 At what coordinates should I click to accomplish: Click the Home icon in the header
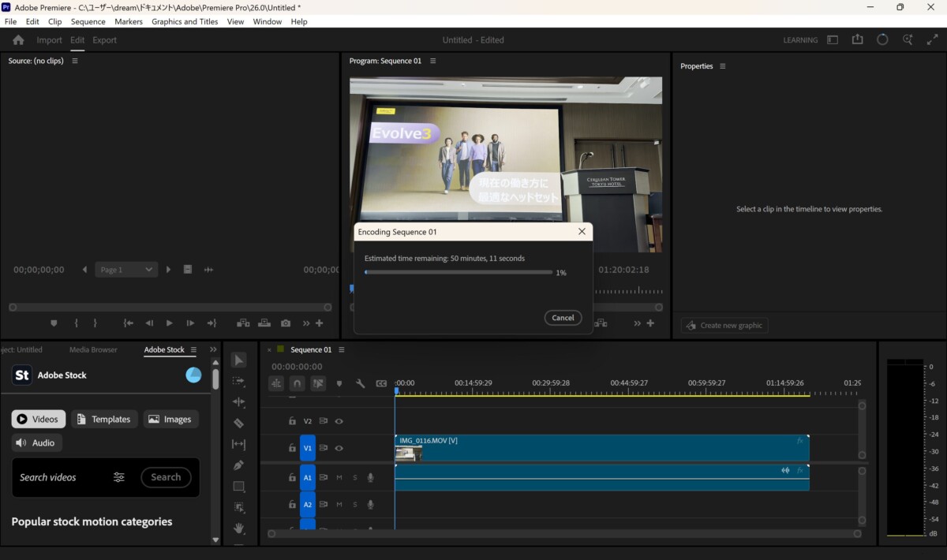click(18, 40)
